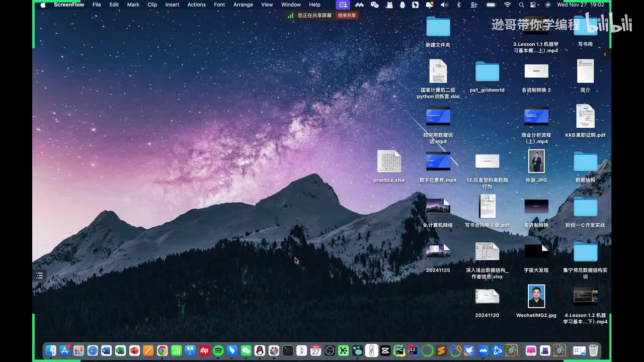The width and height of the screenshot is (644, 362).
Task: Open Numbers app from the Dock
Action: (176, 350)
